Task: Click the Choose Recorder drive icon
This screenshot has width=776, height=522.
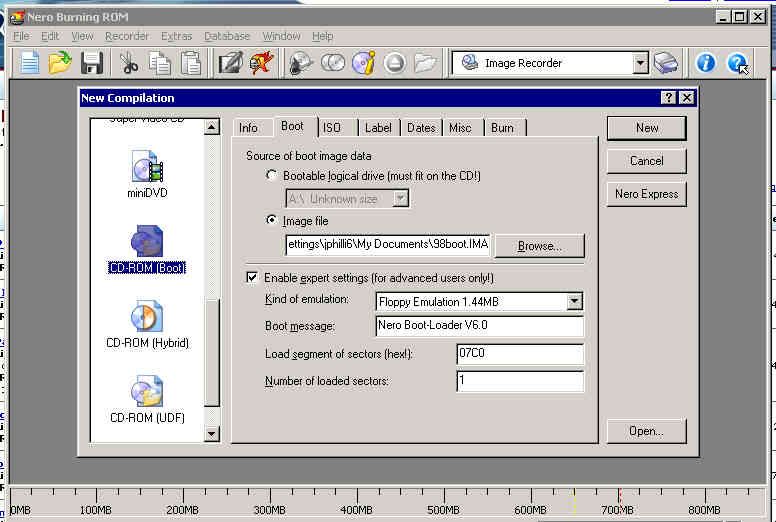Action: [666, 63]
